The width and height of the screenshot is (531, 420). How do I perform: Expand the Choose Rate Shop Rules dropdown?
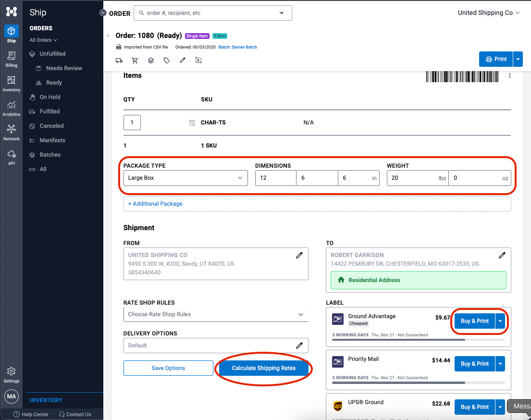(x=215, y=314)
